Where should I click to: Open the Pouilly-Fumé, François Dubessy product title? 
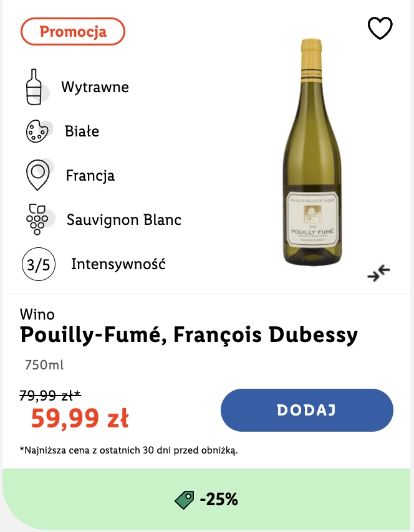pyautogui.click(x=189, y=335)
